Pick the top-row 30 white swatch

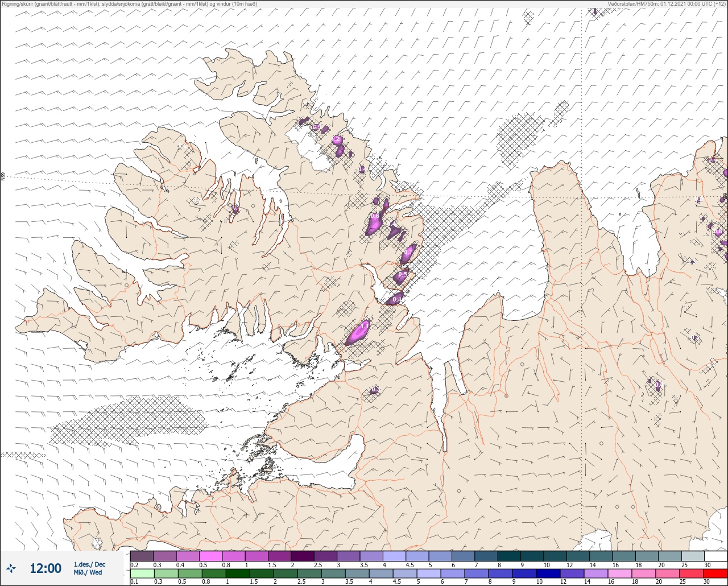coord(716,556)
